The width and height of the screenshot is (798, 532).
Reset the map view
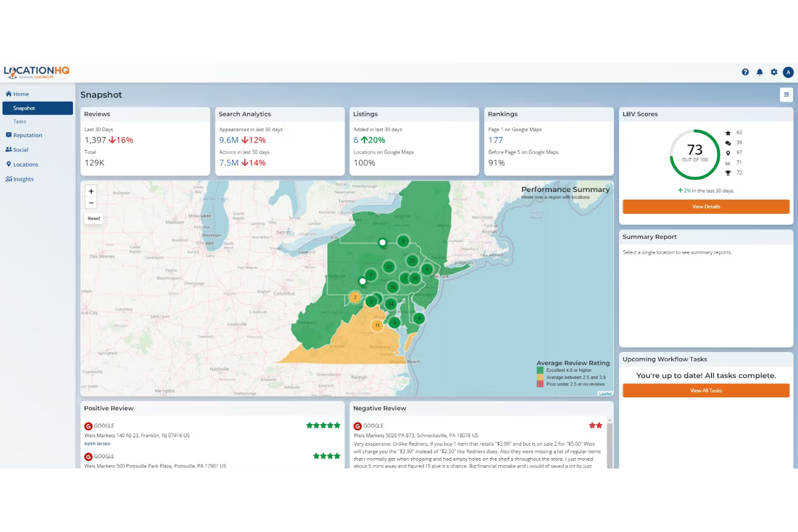click(94, 219)
